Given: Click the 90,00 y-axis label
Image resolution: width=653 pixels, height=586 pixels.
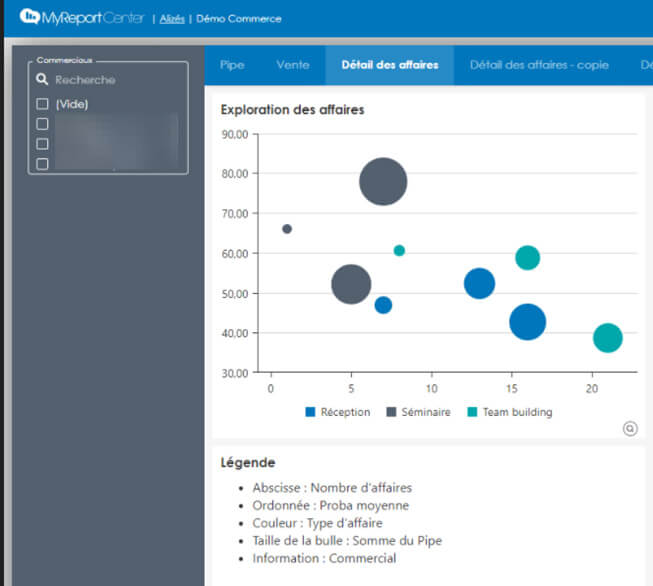Looking at the screenshot, I should 235,134.
